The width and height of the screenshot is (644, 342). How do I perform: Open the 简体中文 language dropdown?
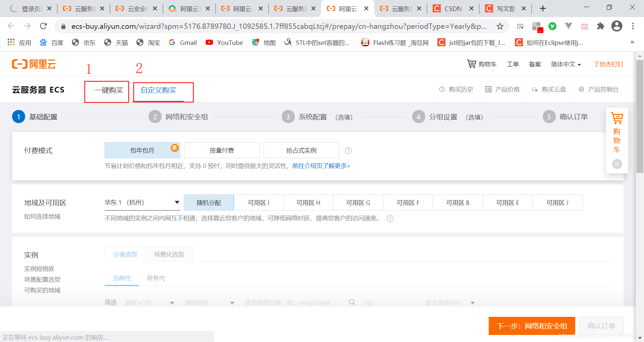(x=566, y=64)
